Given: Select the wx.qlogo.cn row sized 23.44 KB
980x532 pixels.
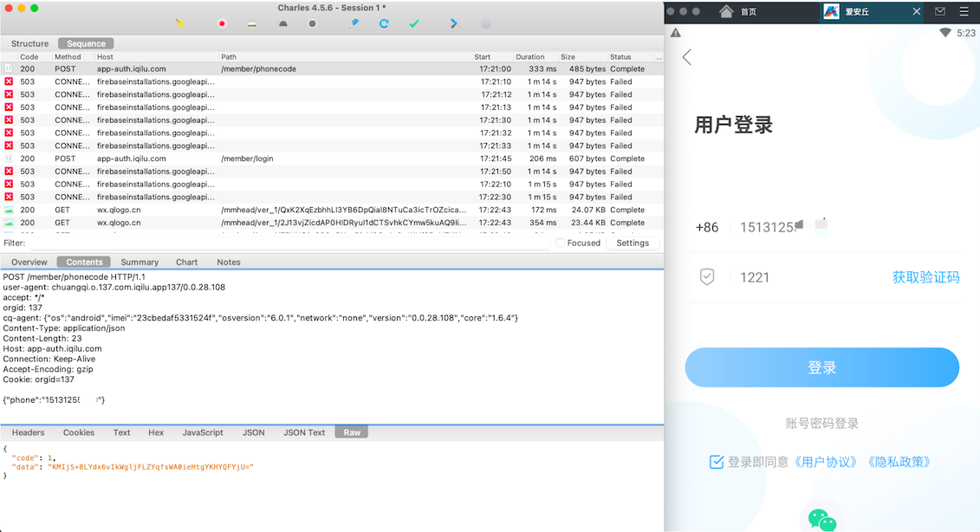Looking at the screenshot, I should [x=332, y=223].
